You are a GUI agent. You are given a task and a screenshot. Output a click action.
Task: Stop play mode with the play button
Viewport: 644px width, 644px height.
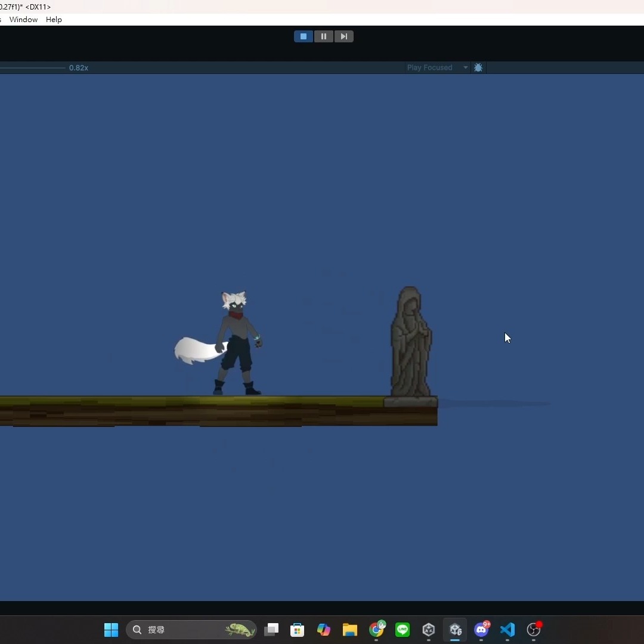click(303, 36)
